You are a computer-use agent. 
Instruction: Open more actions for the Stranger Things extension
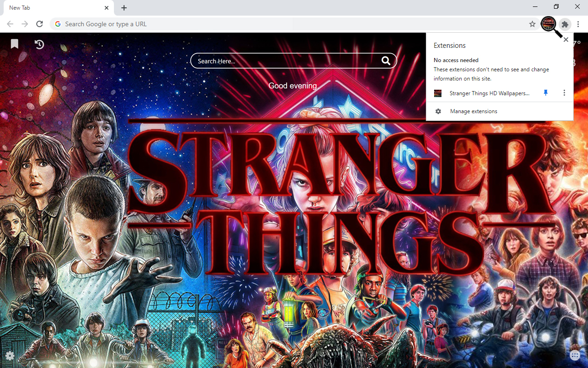pyautogui.click(x=564, y=93)
